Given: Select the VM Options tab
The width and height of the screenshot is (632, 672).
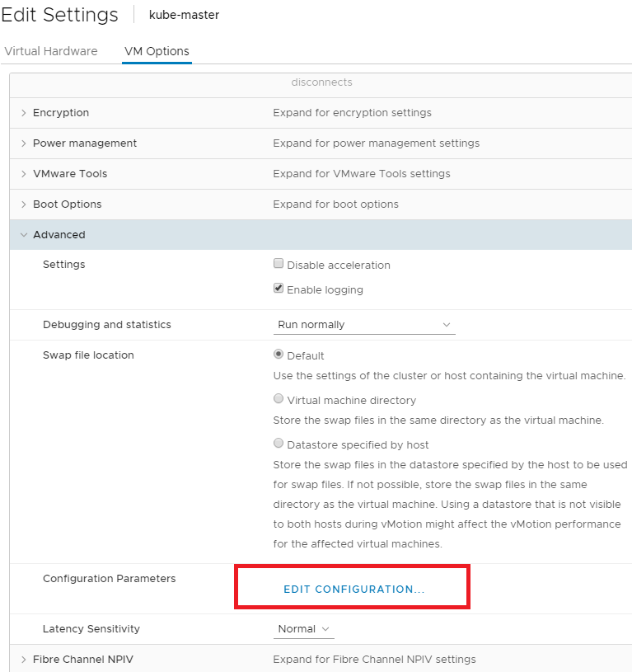Looking at the screenshot, I should click(157, 51).
